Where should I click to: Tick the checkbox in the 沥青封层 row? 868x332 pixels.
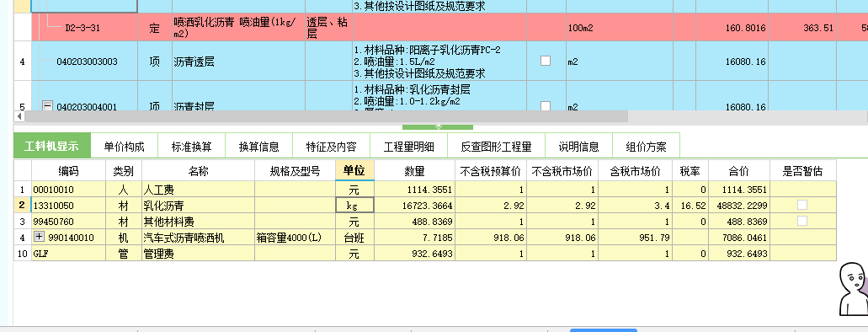pos(546,105)
